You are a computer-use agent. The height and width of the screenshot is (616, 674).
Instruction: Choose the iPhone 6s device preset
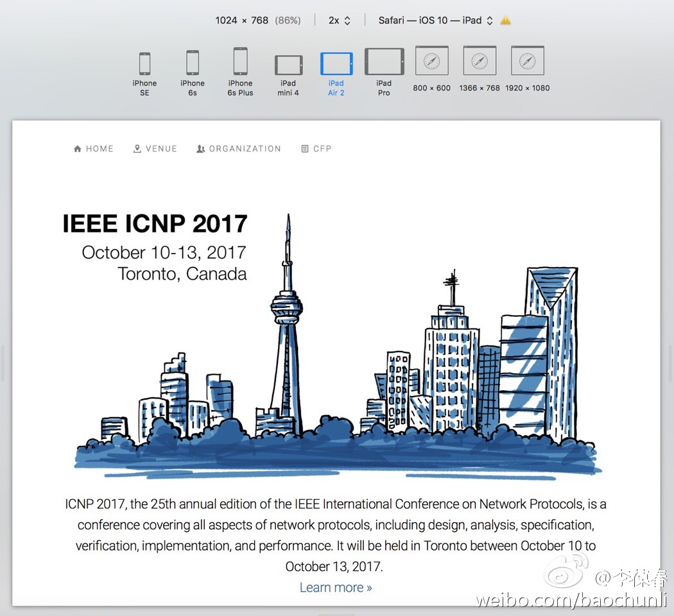[192, 63]
